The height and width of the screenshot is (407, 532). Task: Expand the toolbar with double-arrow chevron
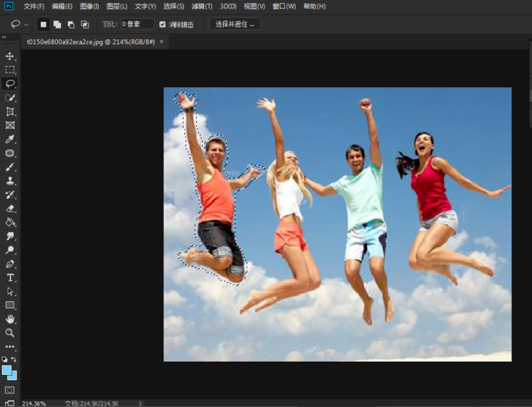[x=4, y=37]
